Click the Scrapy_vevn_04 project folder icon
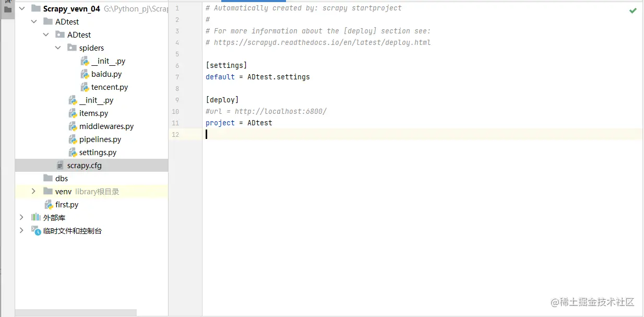The image size is (644, 317). point(35,8)
